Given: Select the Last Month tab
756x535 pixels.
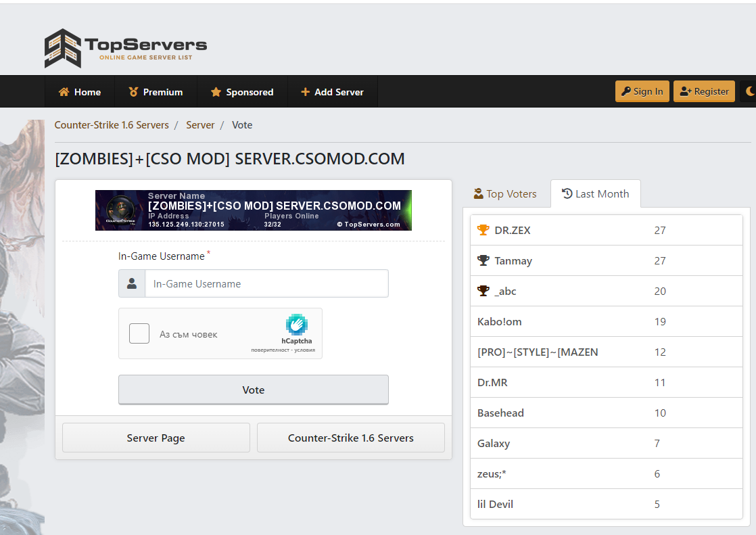Looking at the screenshot, I should 595,194.
